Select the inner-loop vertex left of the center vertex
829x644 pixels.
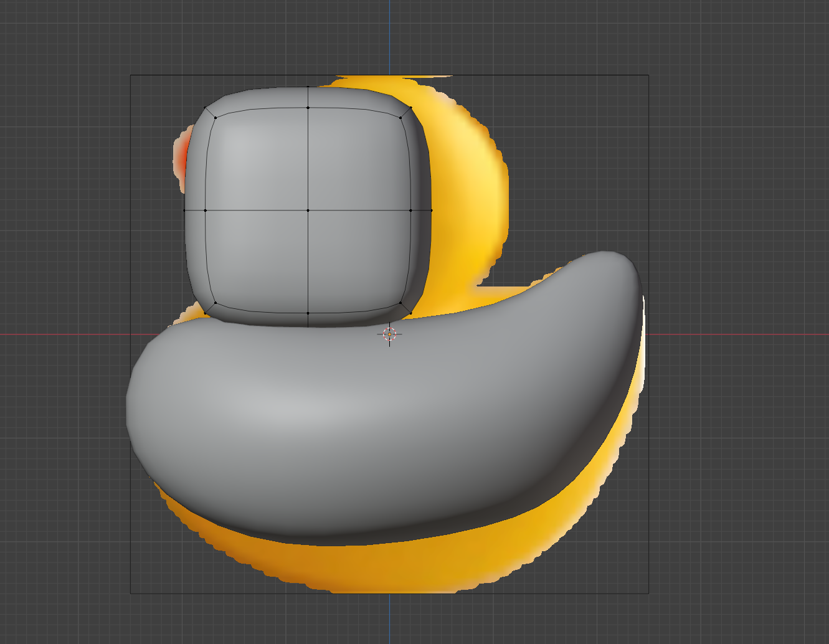pyautogui.click(x=205, y=211)
